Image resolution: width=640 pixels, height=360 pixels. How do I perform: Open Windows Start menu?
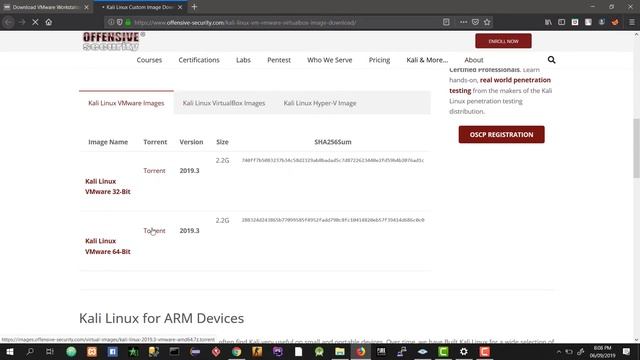pyautogui.click(x=9, y=351)
